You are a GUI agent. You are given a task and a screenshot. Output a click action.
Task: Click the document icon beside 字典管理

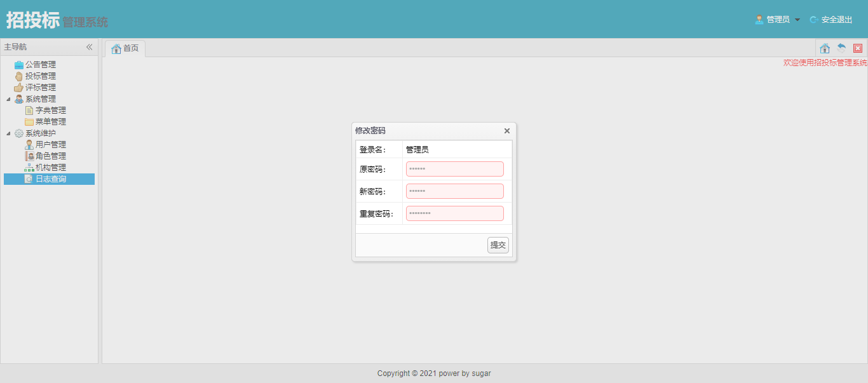(29, 111)
